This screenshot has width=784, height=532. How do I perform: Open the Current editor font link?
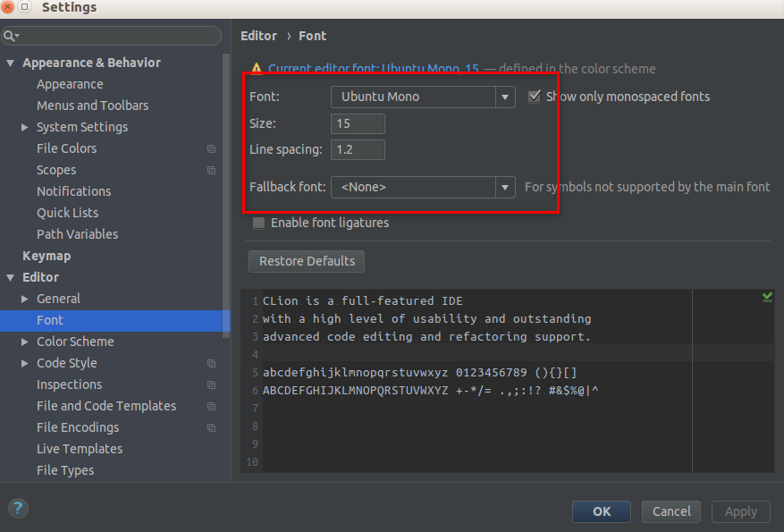374,69
